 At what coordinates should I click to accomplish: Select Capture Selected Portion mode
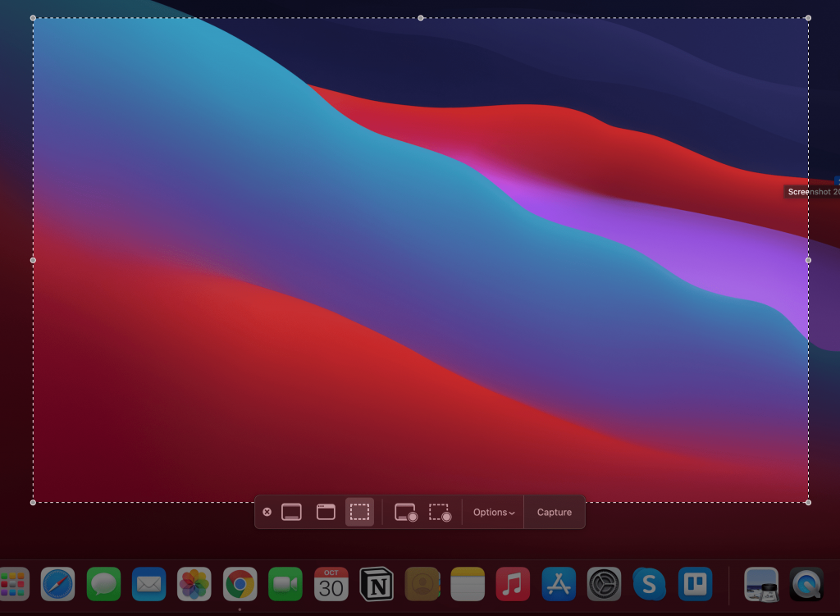pos(359,512)
